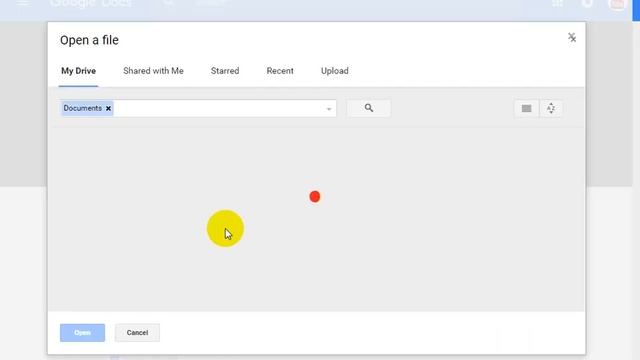
Task: Click the magnifier search button
Action: (x=369, y=108)
